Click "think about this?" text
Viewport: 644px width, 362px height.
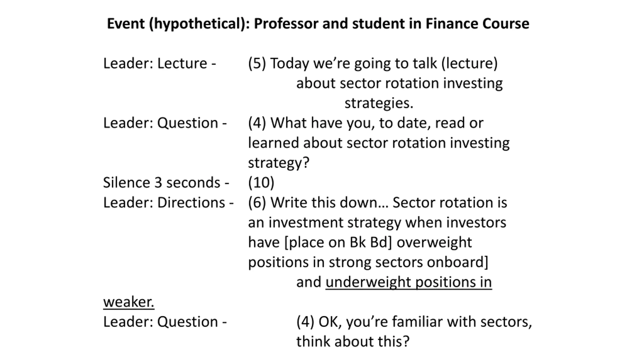(353, 342)
